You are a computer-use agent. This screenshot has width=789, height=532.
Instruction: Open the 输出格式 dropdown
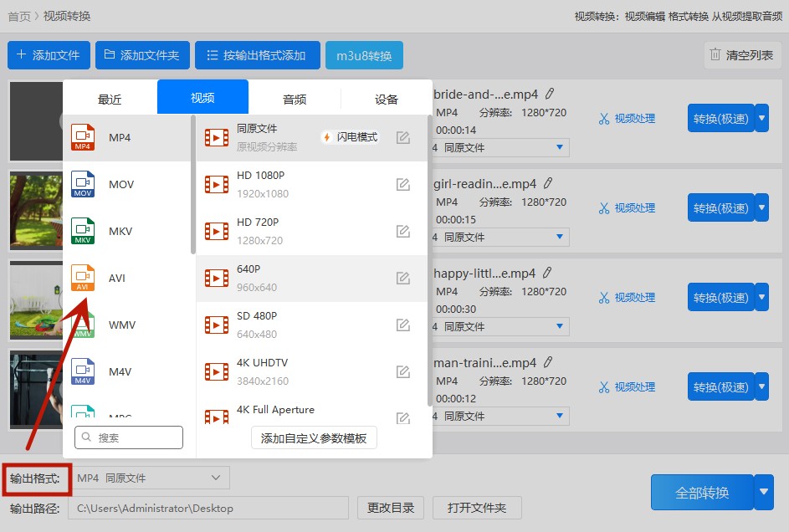149,478
